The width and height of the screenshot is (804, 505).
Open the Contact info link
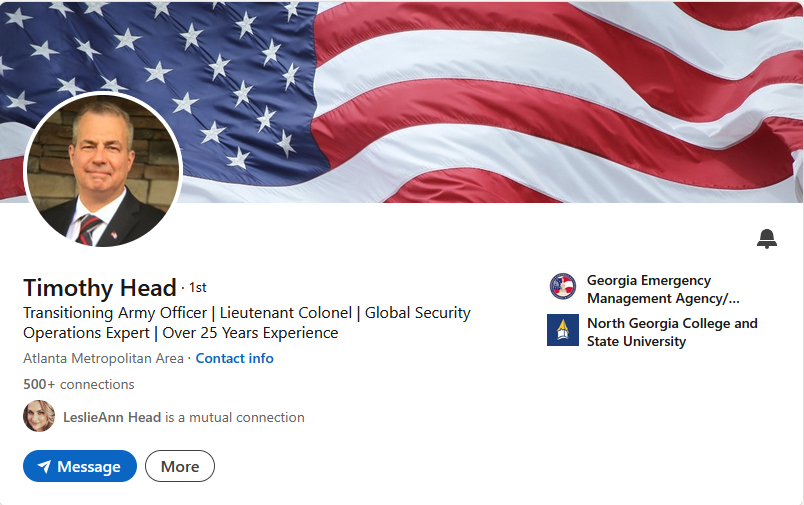click(x=234, y=358)
